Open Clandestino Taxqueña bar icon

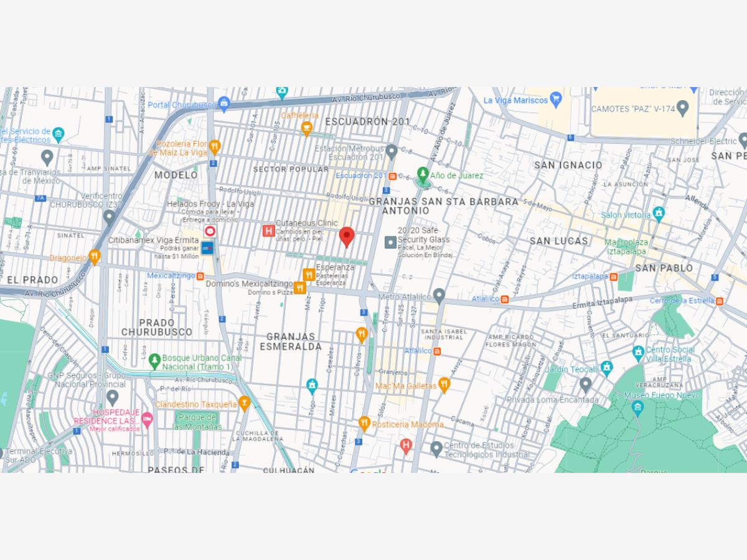pos(244,403)
